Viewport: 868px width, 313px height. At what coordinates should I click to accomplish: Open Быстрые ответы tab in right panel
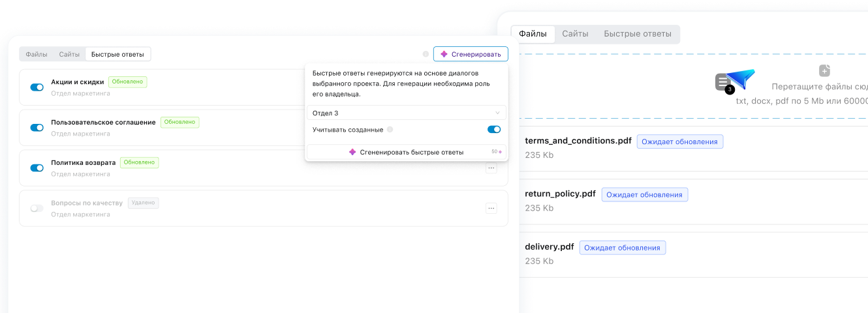point(637,34)
